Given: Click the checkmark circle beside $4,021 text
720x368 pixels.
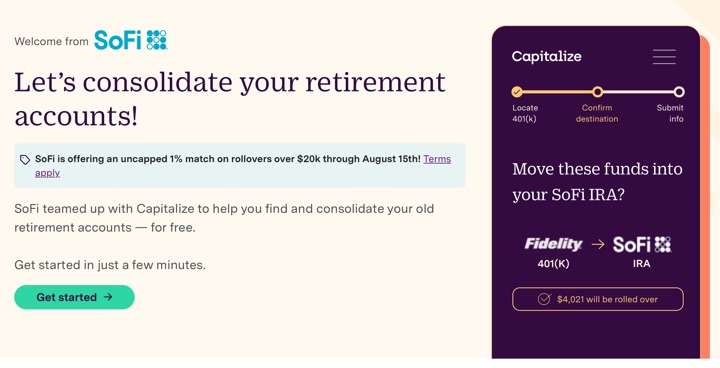Looking at the screenshot, I should click(x=544, y=299).
